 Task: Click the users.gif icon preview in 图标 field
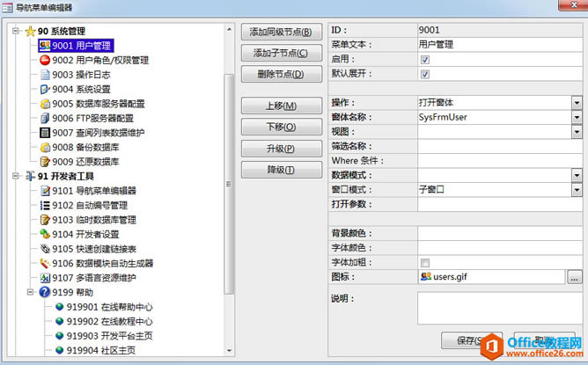tap(426, 276)
